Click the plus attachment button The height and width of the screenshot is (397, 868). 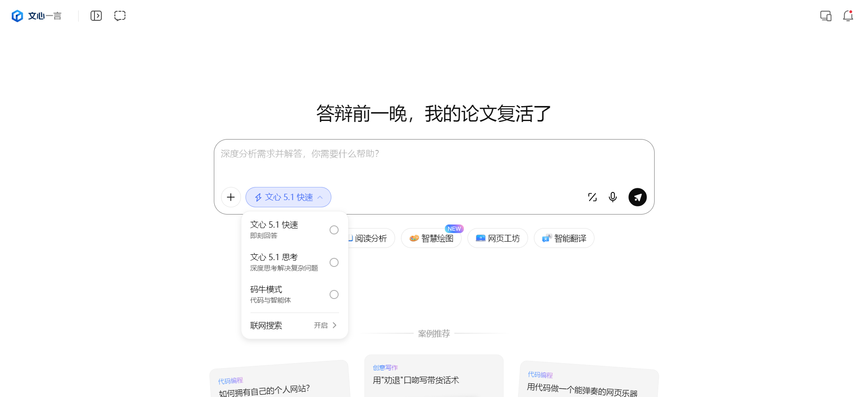point(231,197)
